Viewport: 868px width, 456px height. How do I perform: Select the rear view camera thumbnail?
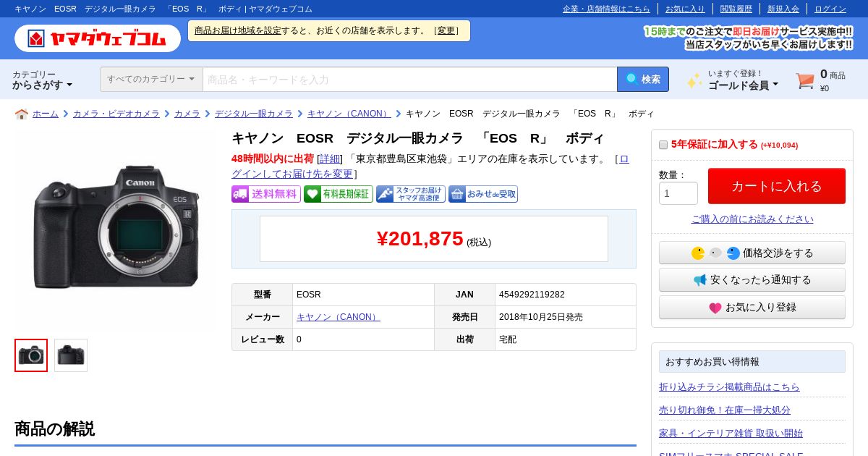(x=71, y=355)
